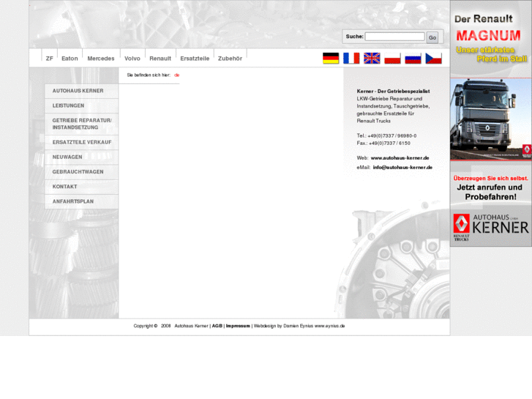Screen dimensions: 532x399
Task: Choose the Russian flag language
Action: click(x=413, y=58)
